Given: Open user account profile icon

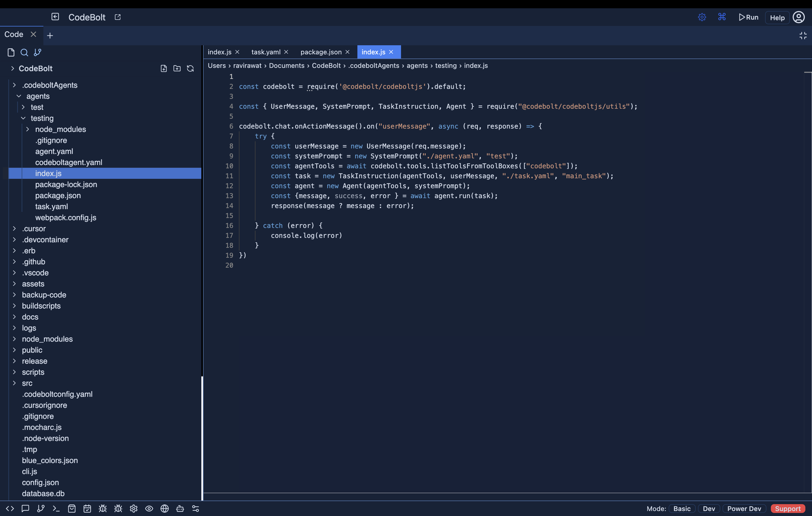Looking at the screenshot, I should click(x=798, y=17).
